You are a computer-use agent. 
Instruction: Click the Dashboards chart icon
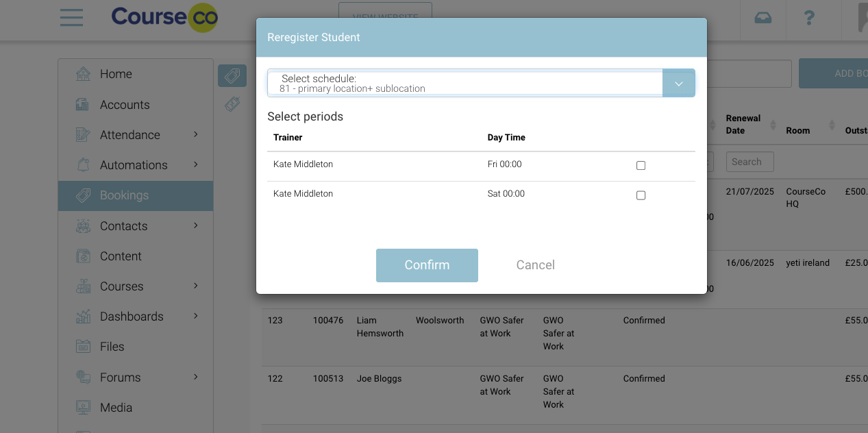[x=83, y=317]
